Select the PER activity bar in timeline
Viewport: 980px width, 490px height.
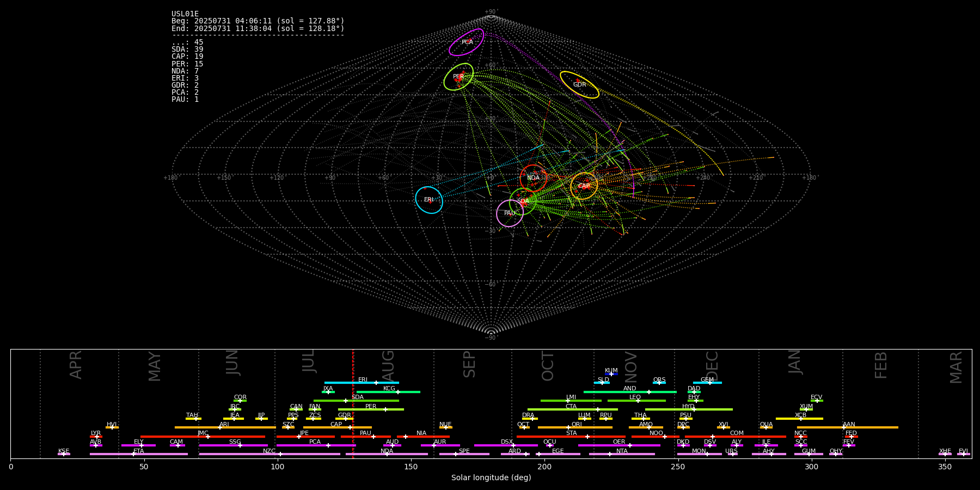(x=371, y=409)
